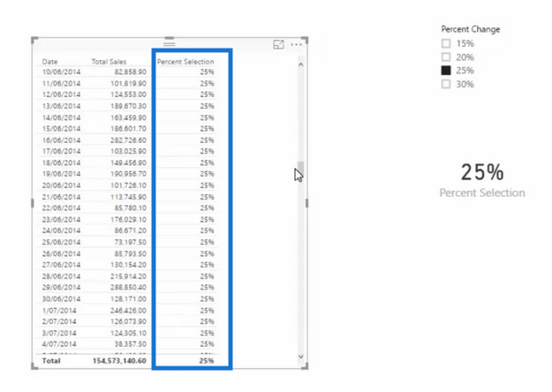Open the More options ellipsis menu
Screen dimensions: 552x392
(296, 44)
